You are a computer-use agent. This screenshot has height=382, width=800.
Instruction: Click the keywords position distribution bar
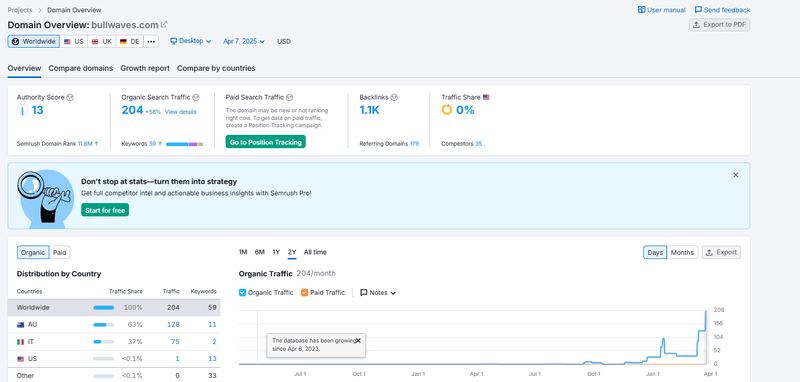(185, 144)
